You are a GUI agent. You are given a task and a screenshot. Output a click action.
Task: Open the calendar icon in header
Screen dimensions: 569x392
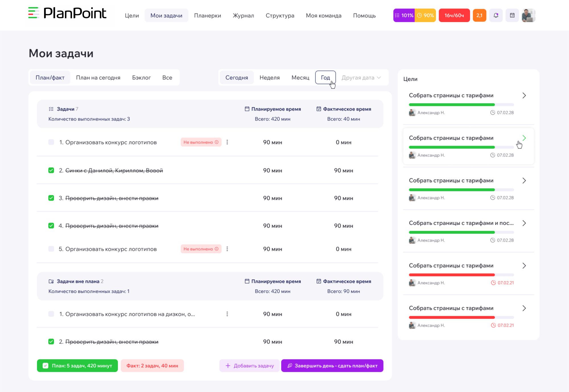[x=512, y=15]
